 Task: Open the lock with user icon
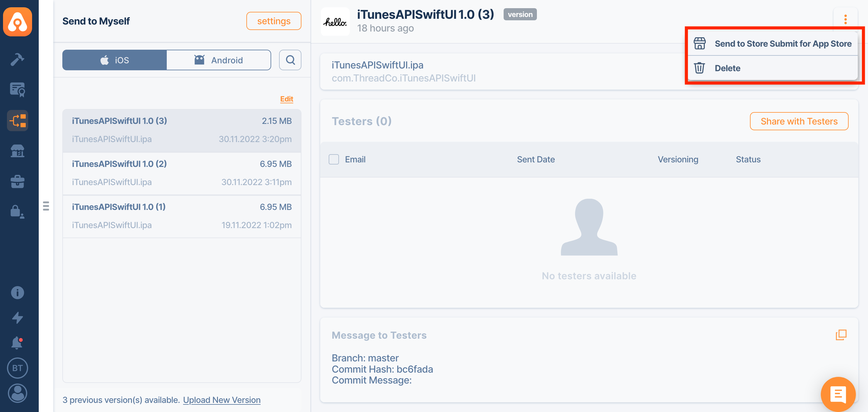point(17,212)
